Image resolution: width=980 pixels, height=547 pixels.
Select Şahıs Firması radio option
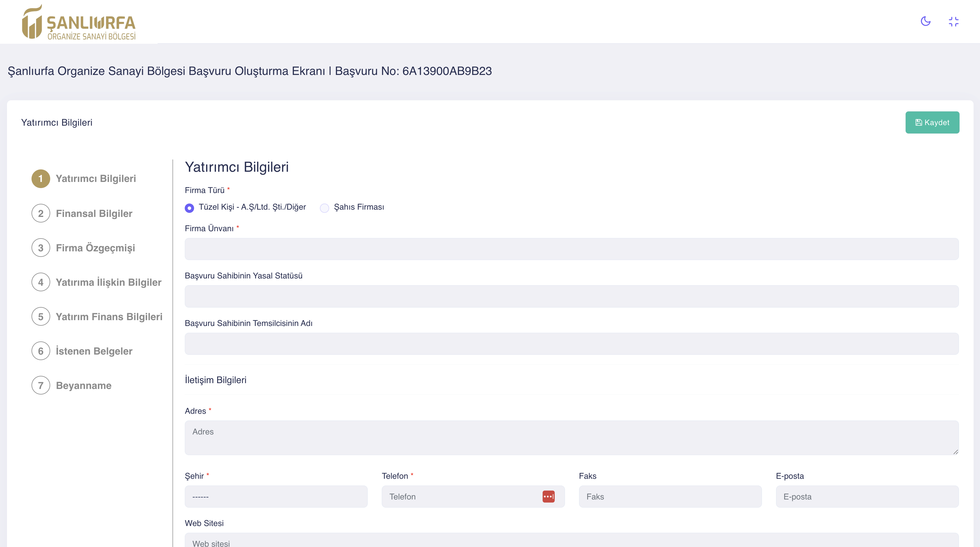(x=324, y=208)
